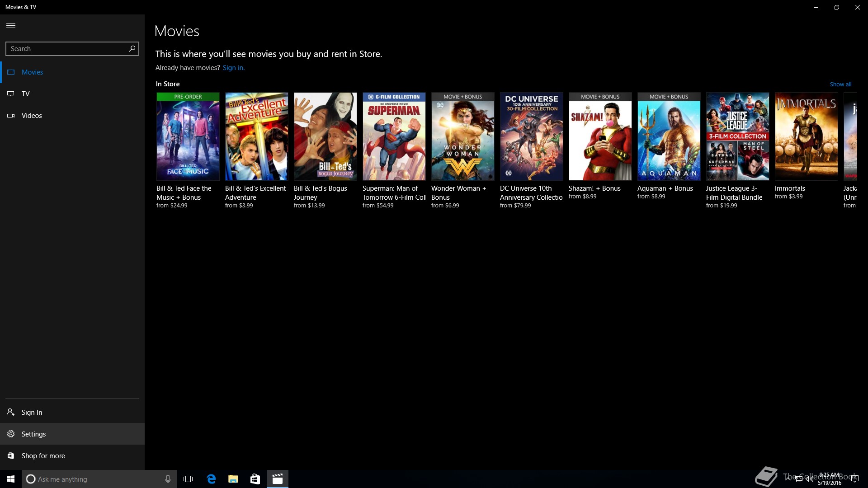Viewport: 868px width, 488px height.
Task: Close the Movies & TV window
Action: pos(858,7)
